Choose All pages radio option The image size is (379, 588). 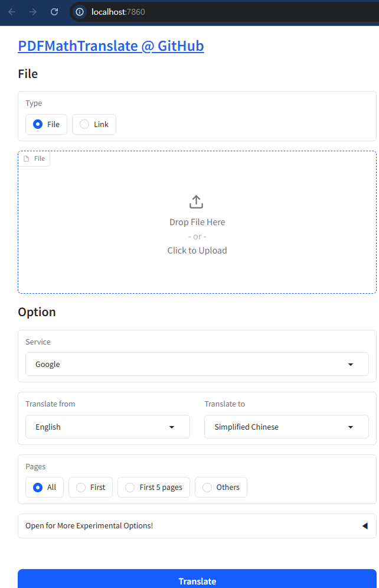tap(44, 487)
